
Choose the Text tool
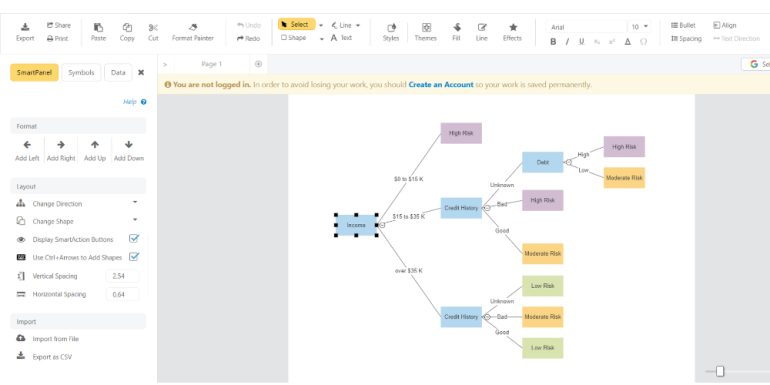click(x=341, y=38)
